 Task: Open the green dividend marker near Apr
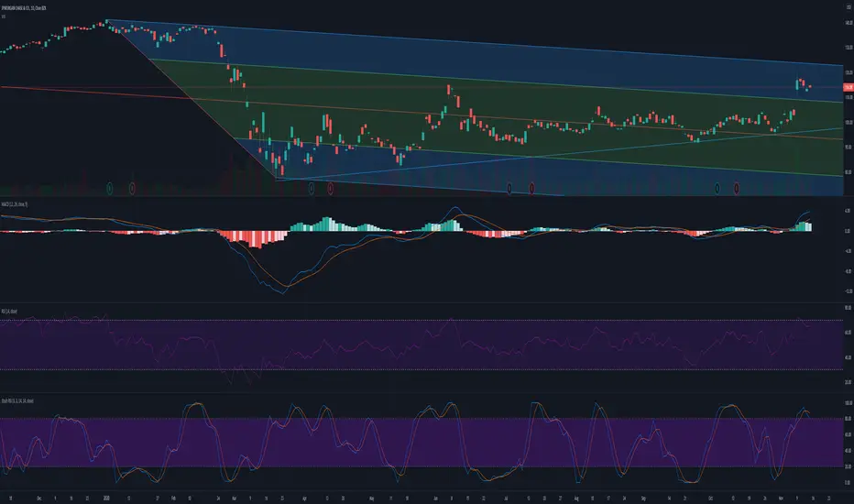pyautogui.click(x=311, y=189)
